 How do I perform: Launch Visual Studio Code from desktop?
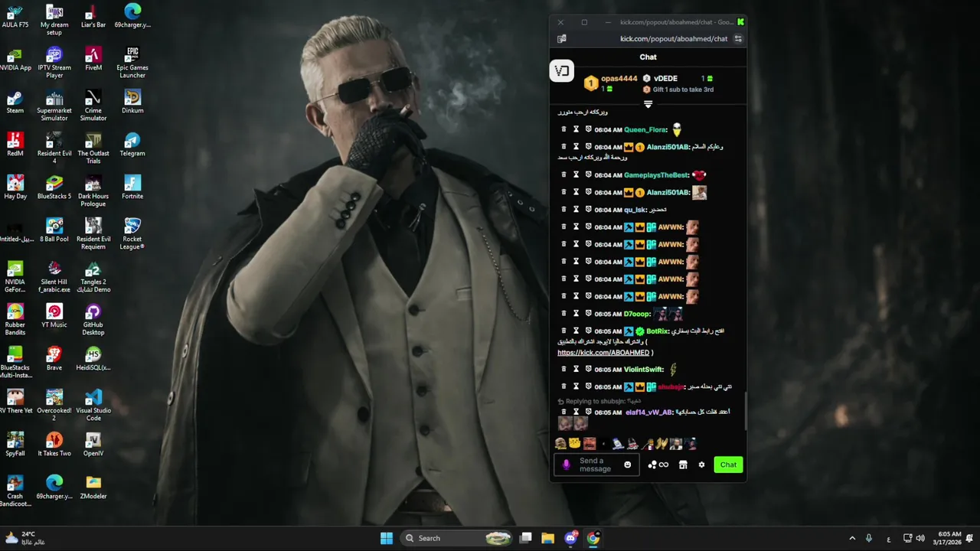point(93,406)
